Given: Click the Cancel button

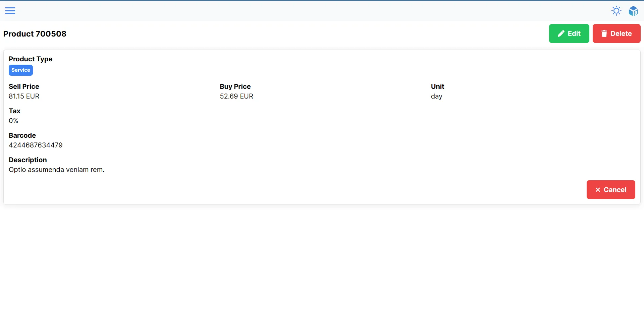Looking at the screenshot, I should (x=611, y=189).
